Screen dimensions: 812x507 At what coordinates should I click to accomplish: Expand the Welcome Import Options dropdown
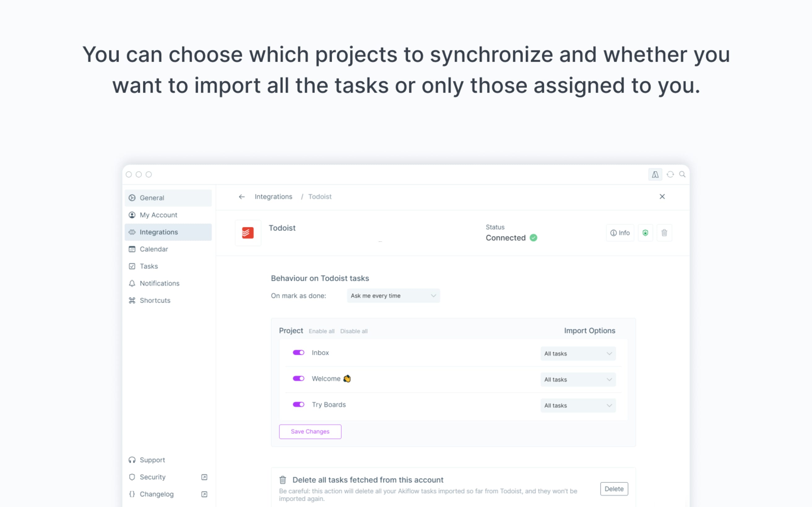point(577,379)
